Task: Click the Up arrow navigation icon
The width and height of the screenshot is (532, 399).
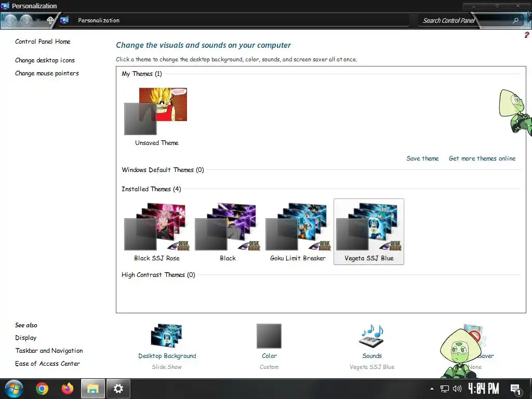Action: (50, 20)
